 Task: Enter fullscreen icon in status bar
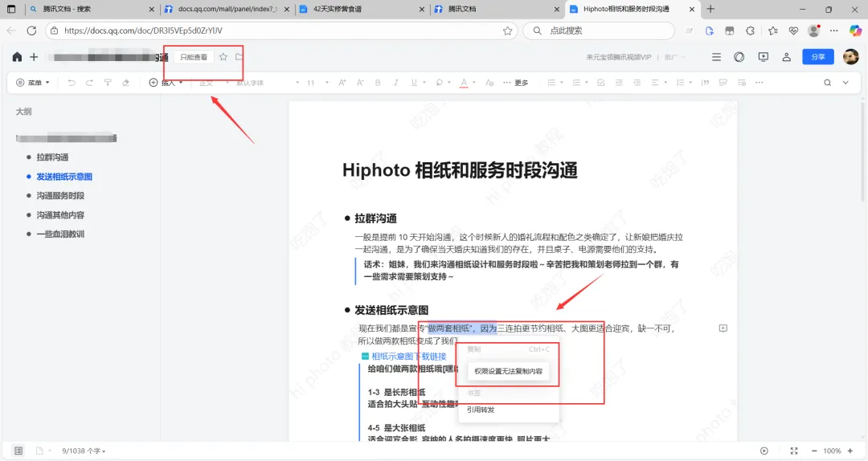coord(794,451)
